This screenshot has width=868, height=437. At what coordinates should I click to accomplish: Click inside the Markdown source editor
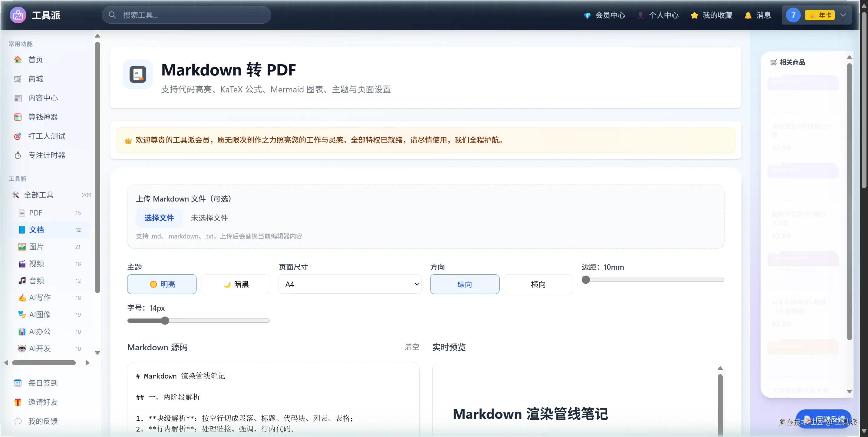point(273,399)
